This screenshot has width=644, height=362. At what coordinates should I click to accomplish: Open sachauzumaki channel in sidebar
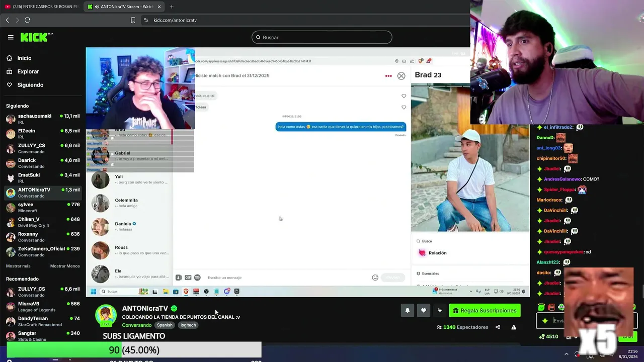pyautogui.click(x=43, y=119)
